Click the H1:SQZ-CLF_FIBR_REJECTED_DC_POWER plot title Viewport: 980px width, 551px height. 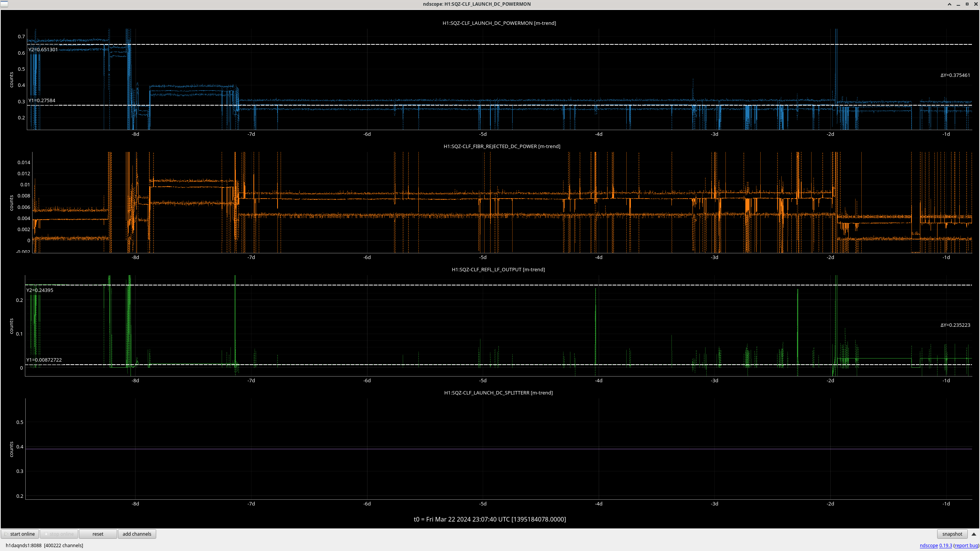[501, 146]
